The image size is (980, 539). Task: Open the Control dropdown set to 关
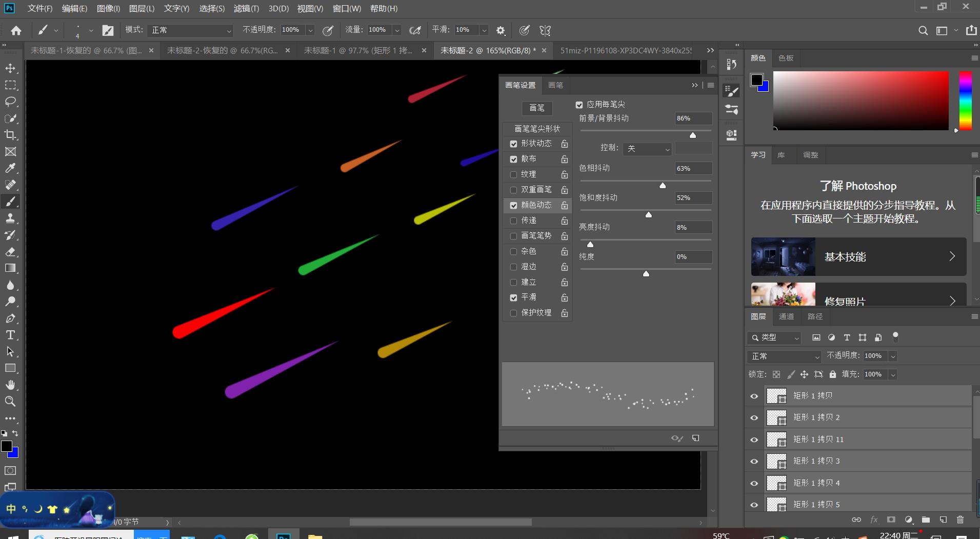click(647, 148)
